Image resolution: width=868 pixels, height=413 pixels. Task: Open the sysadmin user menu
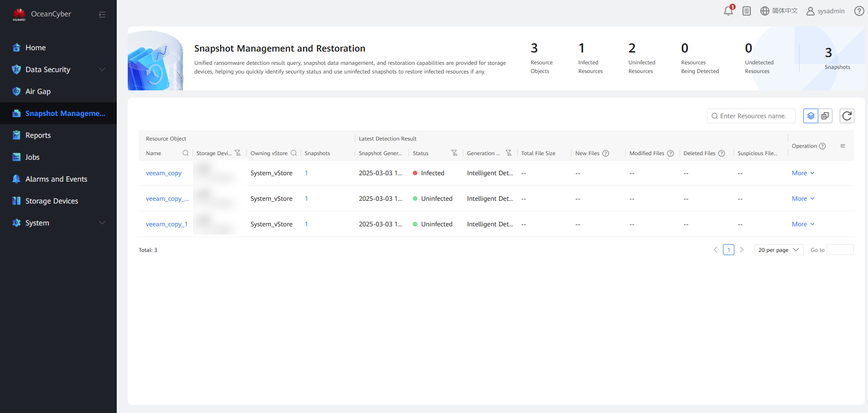point(826,11)
